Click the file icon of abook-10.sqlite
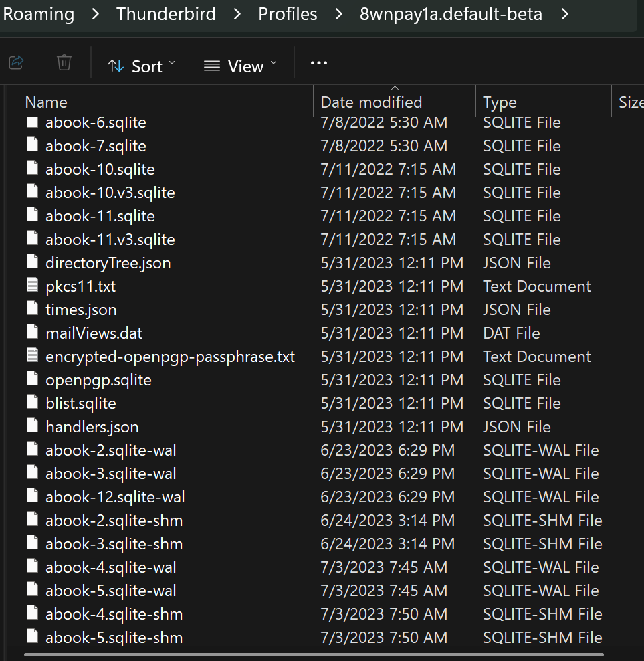This screenshot has height=661, width=644. tap(33, 168)
